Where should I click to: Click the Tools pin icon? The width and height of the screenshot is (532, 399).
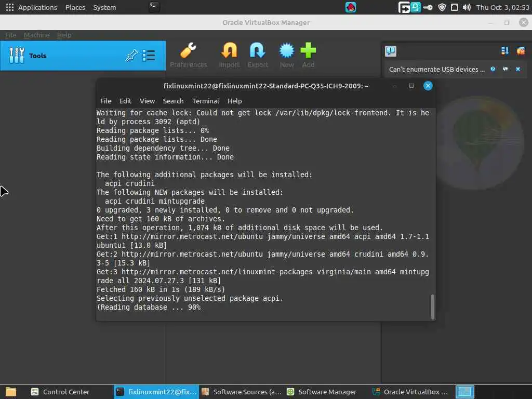[x=131, y=56]
